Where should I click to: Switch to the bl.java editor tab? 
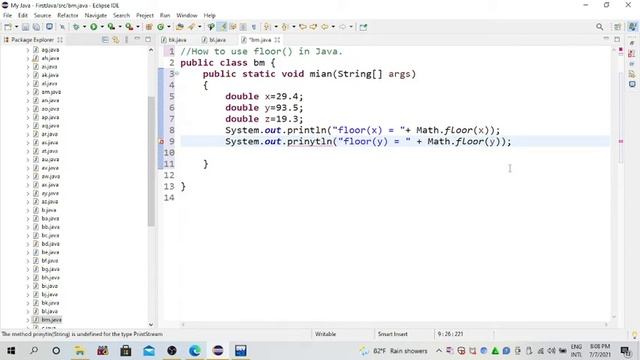click(214, 40)
